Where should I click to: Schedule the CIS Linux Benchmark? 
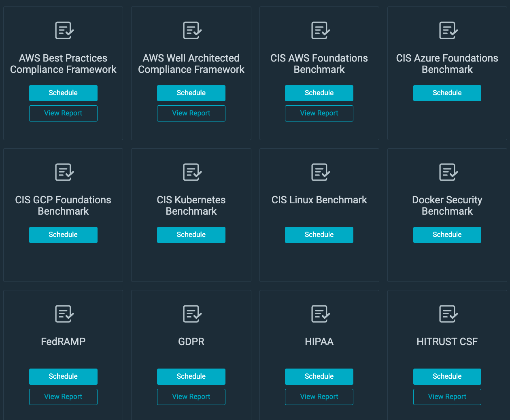[319, 235]
